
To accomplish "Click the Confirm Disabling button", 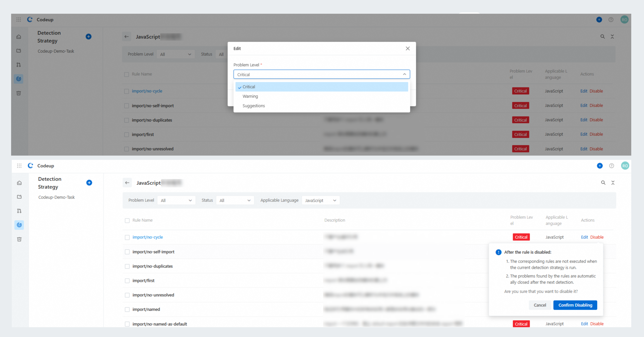I will click(x=575, y=305).
